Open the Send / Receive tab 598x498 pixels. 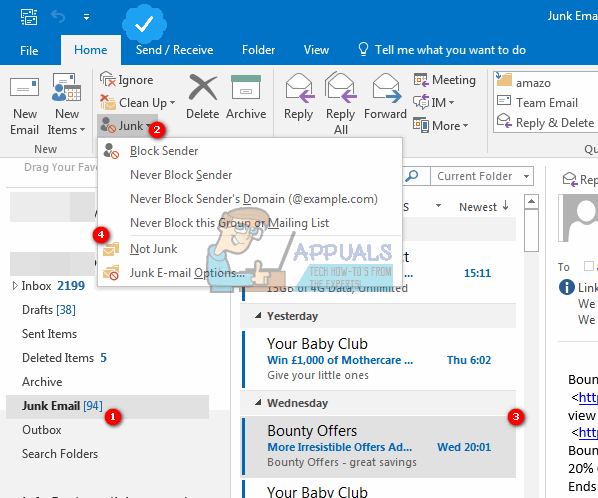coord(174,50)
